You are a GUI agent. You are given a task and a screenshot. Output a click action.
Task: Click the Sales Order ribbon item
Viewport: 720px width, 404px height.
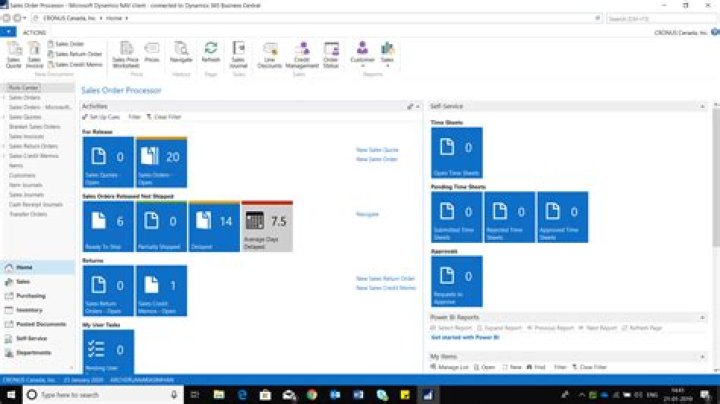[x=66, y=44]
